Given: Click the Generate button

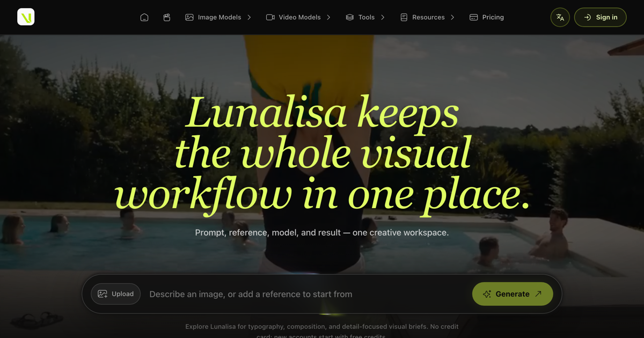Looking at the screenshot, I should [513, 294].
